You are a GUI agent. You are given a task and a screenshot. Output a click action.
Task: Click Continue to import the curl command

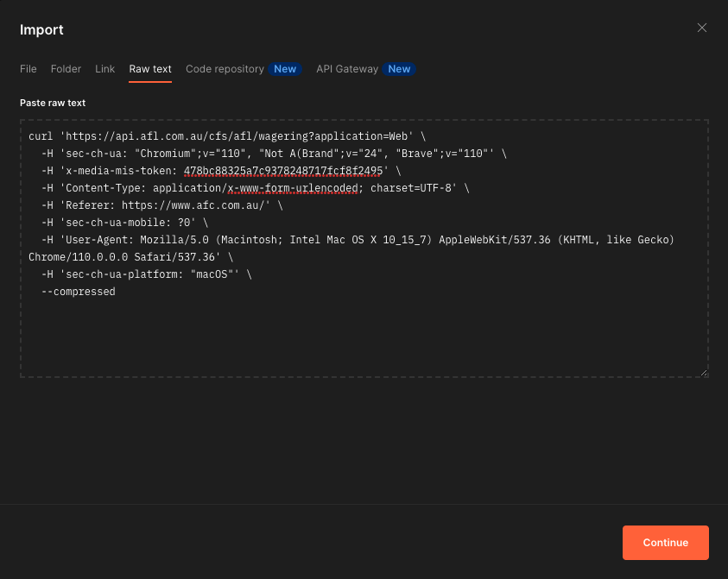[x=665, y=543]
